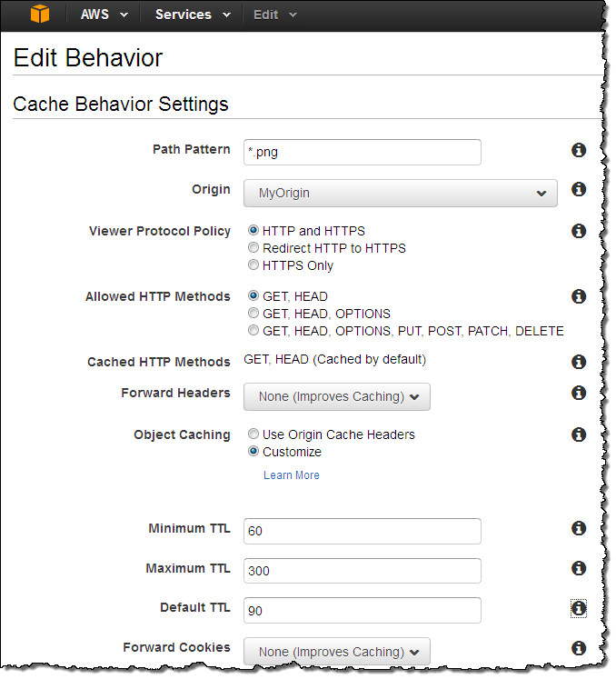
Task: Click info icon beside Origin dropdown
Action: point(579,190)
